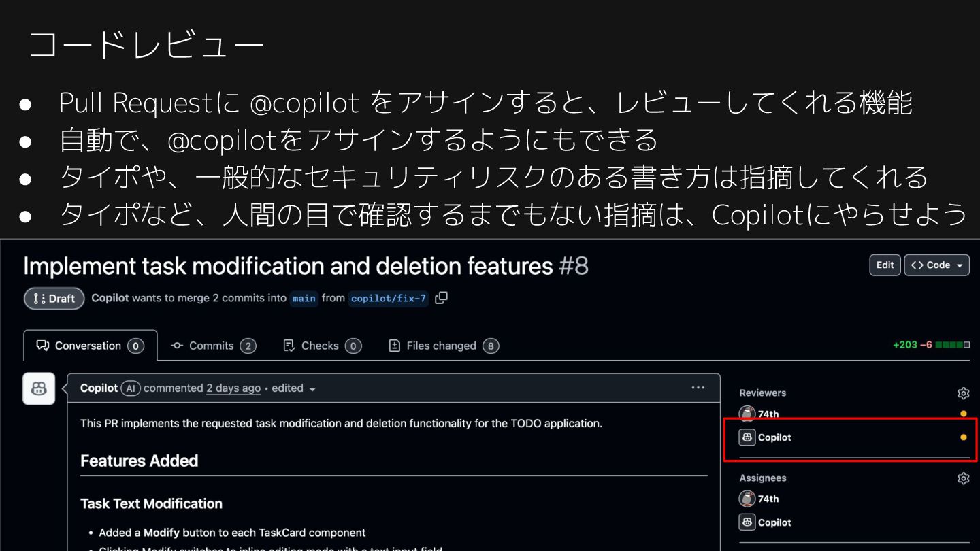Click the '2 days ago' timestamp link
The height and width of the screenshot is (551, 980).
coord(233,388)
